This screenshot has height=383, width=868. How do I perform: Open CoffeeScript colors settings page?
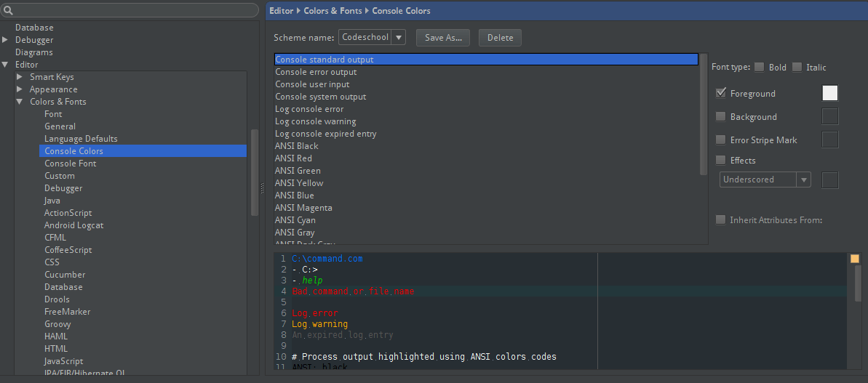tap(68, 250)
